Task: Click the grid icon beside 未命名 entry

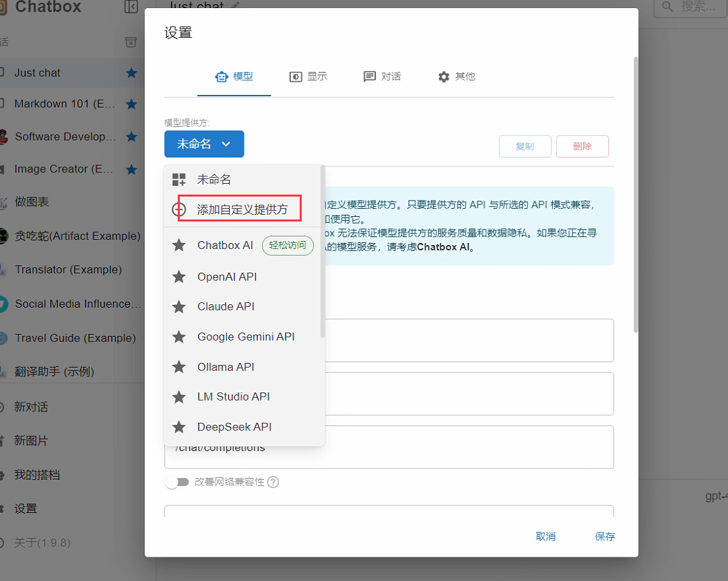Action: (178, 179)
